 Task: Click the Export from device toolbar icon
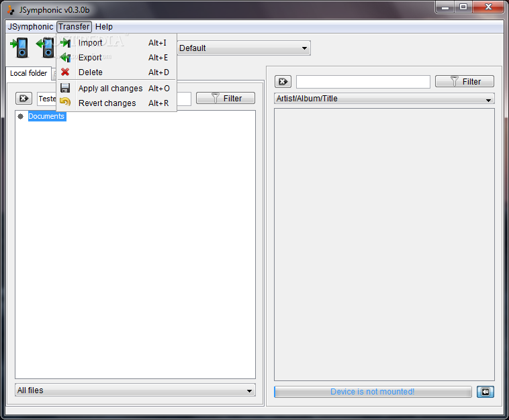pos(46,48)
